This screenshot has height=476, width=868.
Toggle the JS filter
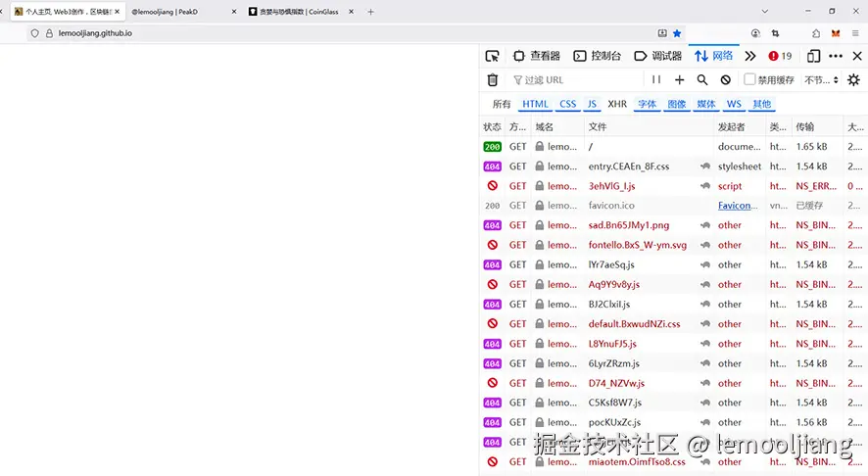tap(592, 104)
